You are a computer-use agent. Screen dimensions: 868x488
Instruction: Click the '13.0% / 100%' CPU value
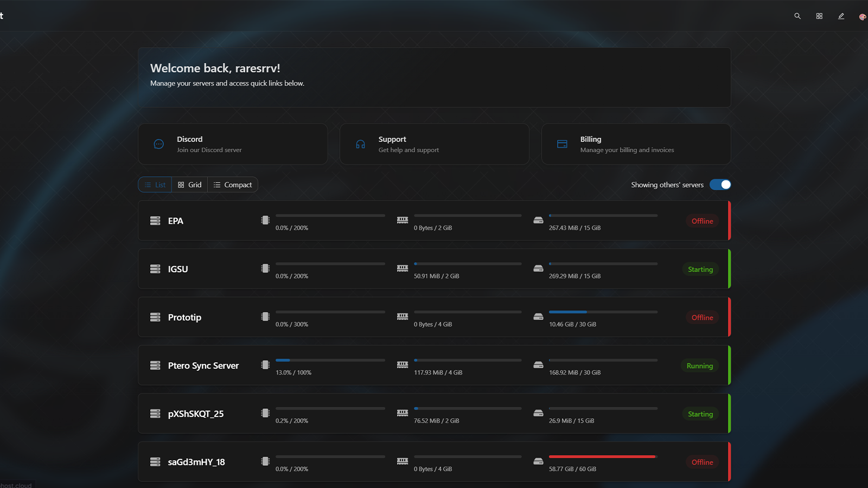coord(293,373)
